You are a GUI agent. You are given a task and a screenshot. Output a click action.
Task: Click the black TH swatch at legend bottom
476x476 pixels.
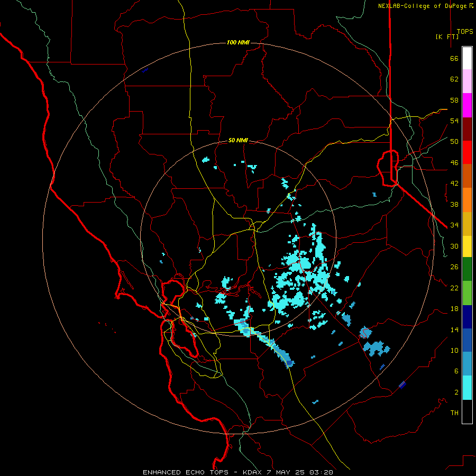pos(467,411)
